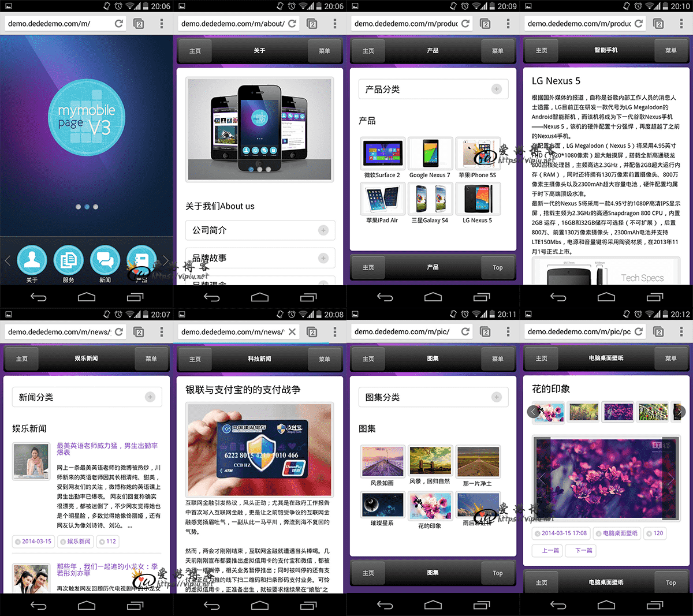Click the thumbnail strip right arrow on 花的印象

(x=680, y=412)
